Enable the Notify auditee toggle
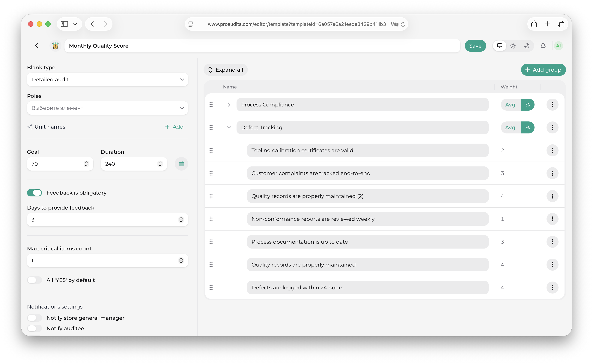This screenshot has width=593, height=364. click(x=34, y=328)
